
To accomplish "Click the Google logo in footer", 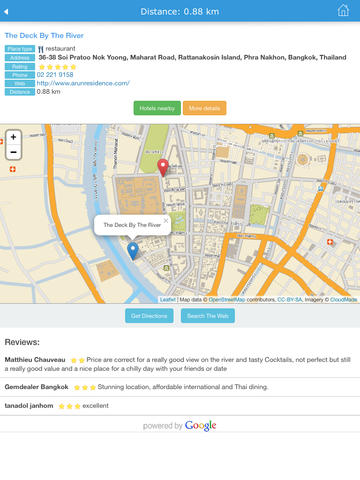I will pyautogui.click(x=200, y=425).
